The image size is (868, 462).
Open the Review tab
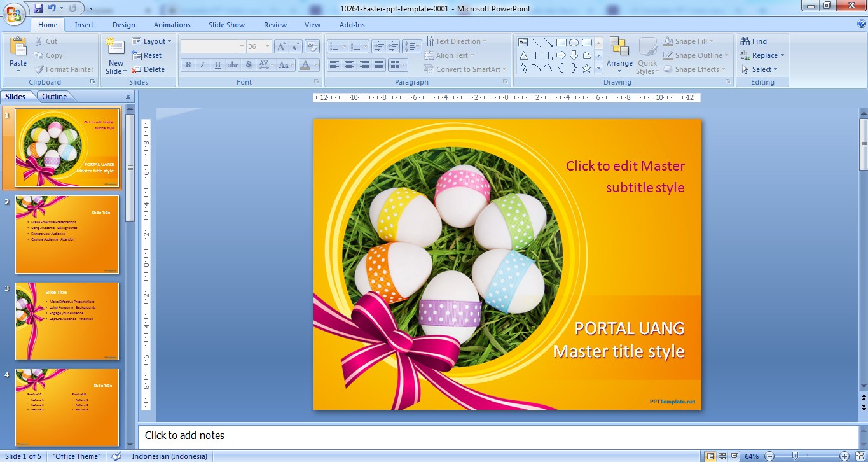275,25
